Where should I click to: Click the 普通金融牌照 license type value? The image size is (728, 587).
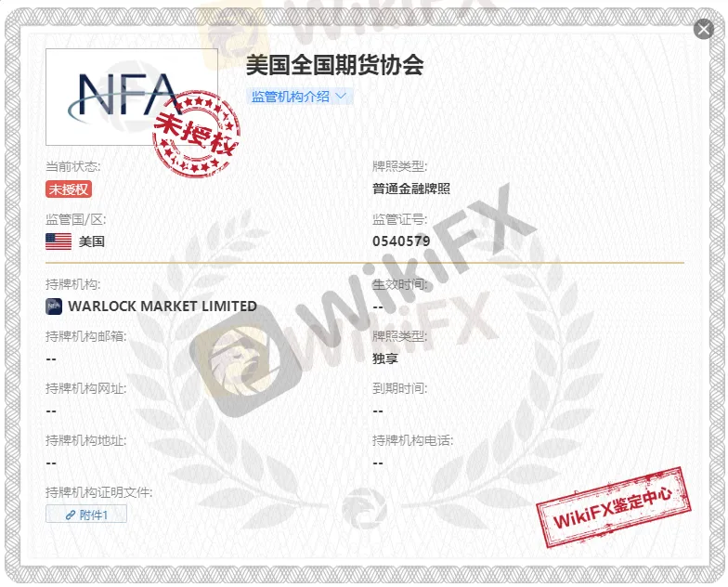pos(411,189)
